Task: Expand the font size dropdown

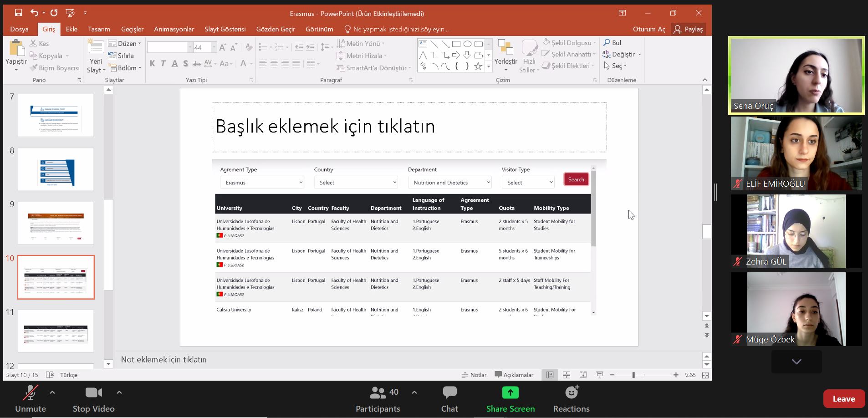Action: (x=214, y=47)
